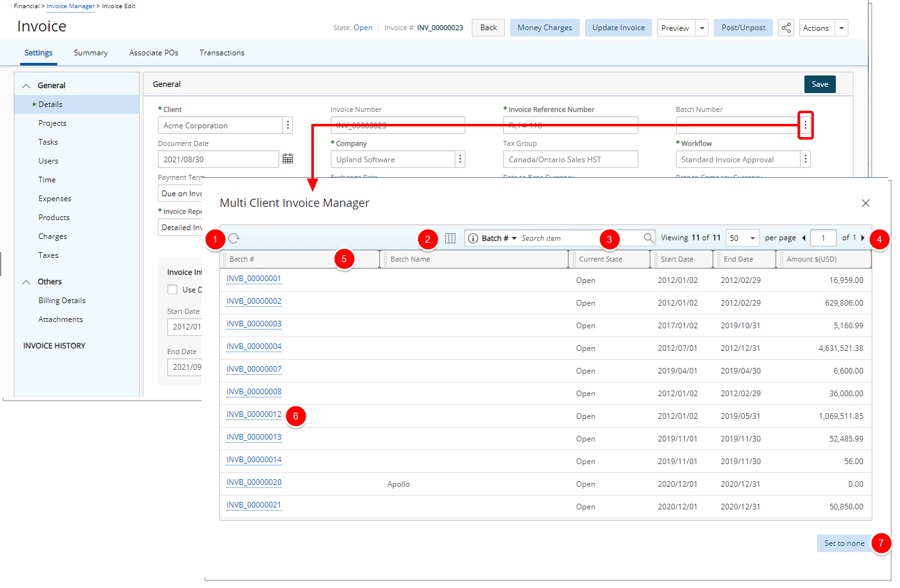
Task: Open batch INVB_00000004 link
Action: coord(254,347)
